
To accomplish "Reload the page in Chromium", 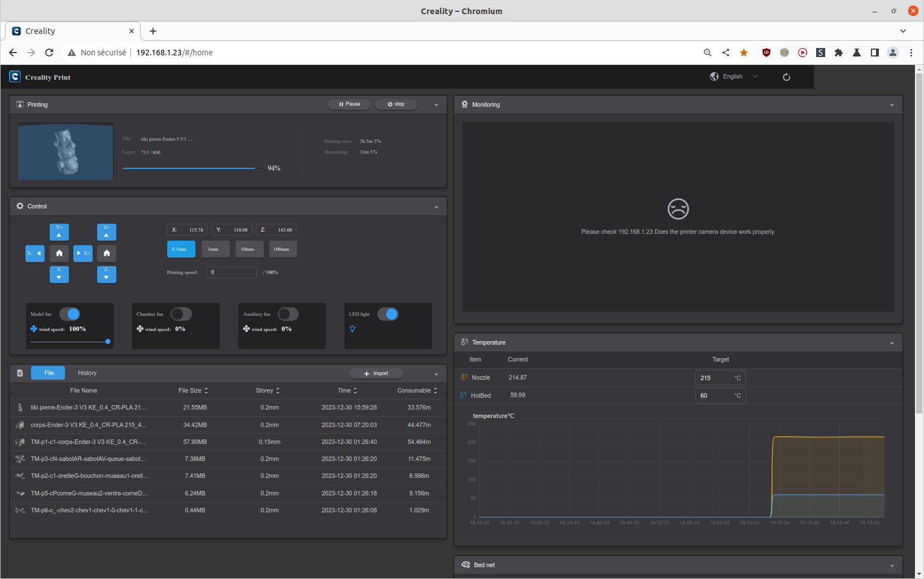I will click(x=49, y=53).
